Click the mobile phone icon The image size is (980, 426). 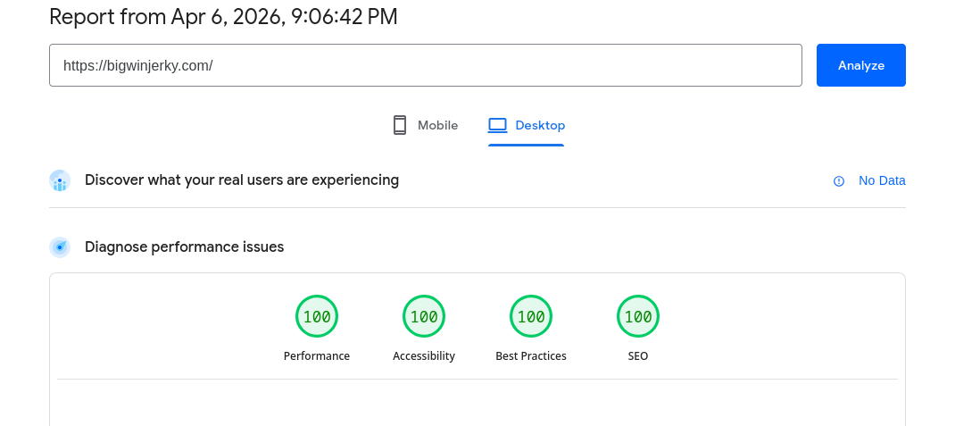coord(400,125)
